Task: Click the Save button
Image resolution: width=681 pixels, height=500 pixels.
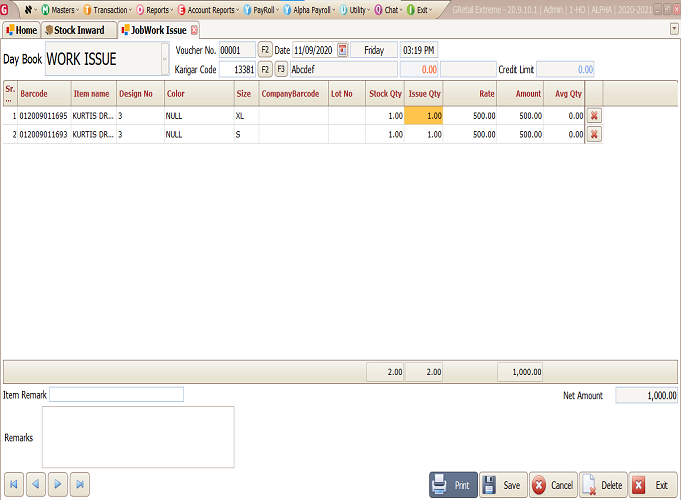Action: point(503,484)
